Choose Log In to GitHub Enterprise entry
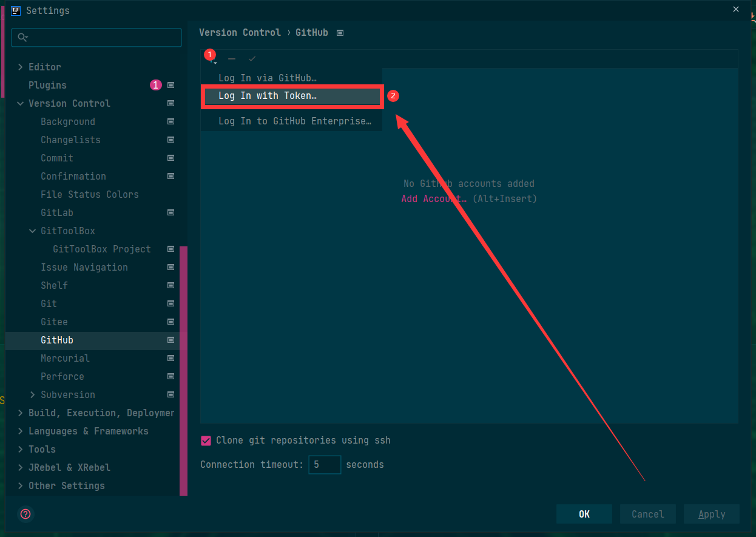Screen dimensions: 756x537 pos(291,121)
